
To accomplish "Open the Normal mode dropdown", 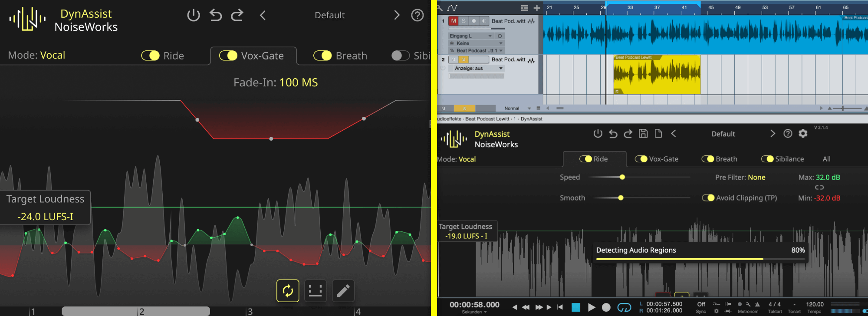I will [516, 109].
